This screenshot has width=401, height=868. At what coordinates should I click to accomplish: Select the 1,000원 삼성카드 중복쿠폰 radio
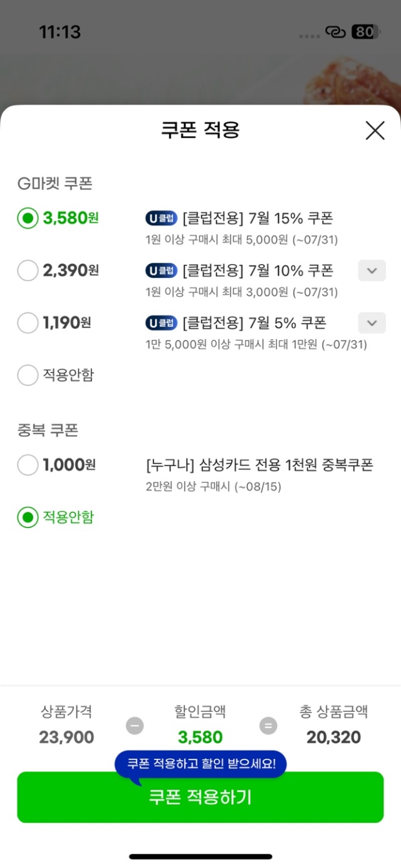(x=28, y=465)
